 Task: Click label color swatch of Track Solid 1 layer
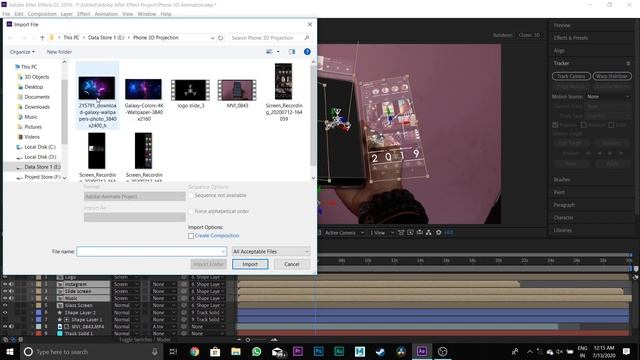(x=38, y=333)
